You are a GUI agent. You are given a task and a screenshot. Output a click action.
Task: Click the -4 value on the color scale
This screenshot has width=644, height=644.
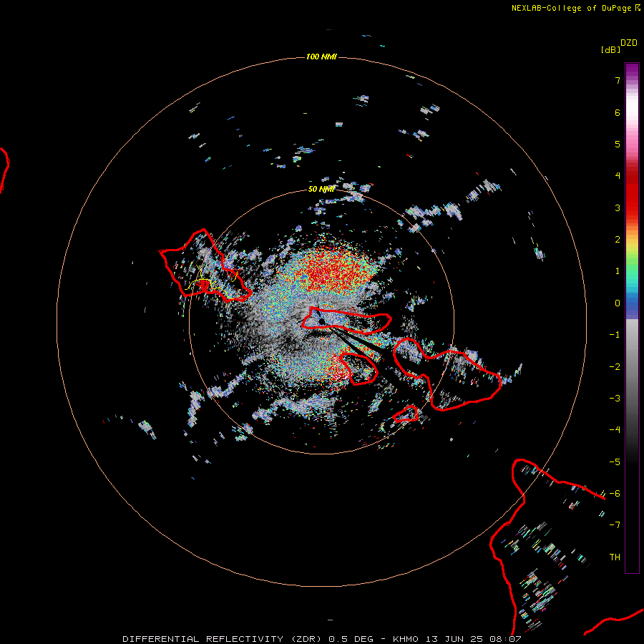[615, 430]
